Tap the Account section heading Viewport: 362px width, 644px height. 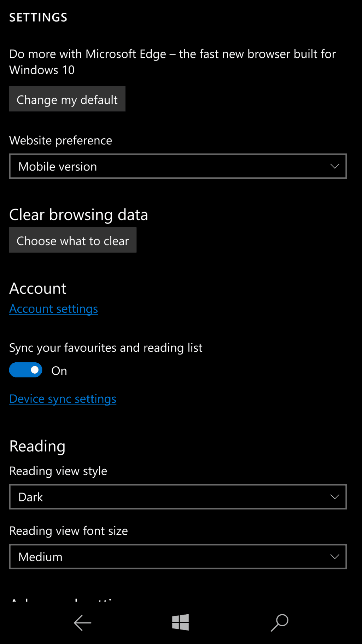pyautogui.click(x=38, y=288)
